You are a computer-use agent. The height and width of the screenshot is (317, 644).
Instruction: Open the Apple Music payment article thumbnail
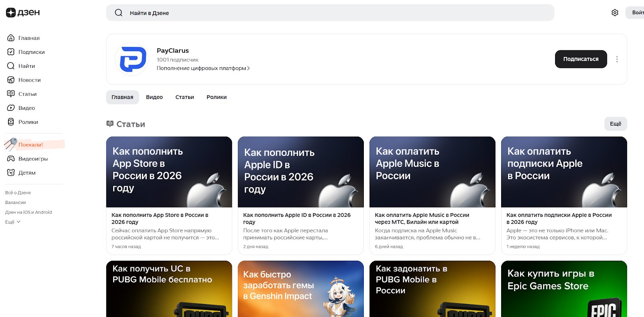[432, 172]
